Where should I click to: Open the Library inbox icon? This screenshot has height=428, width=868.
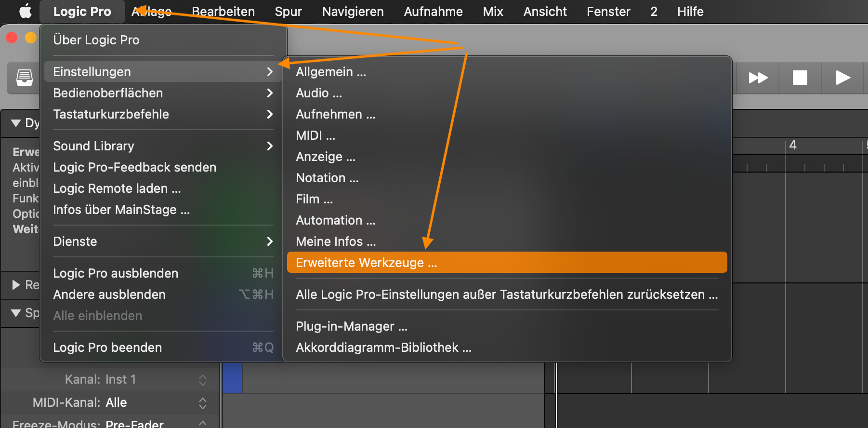click(x=25, y=77)
